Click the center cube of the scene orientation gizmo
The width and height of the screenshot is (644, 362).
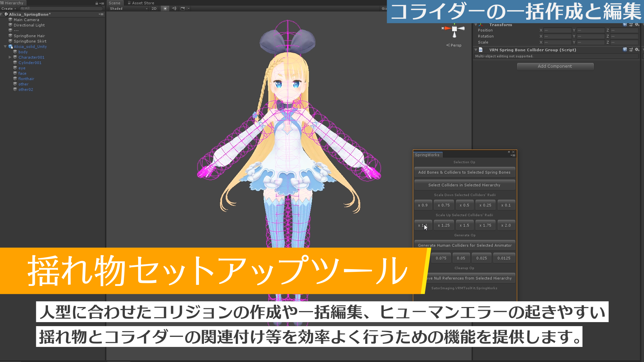454,29
